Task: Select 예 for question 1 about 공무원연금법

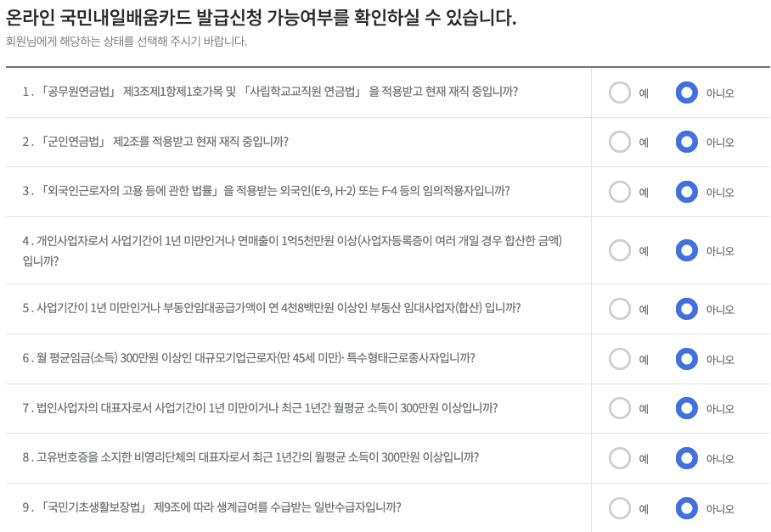Action: point(621,93)
